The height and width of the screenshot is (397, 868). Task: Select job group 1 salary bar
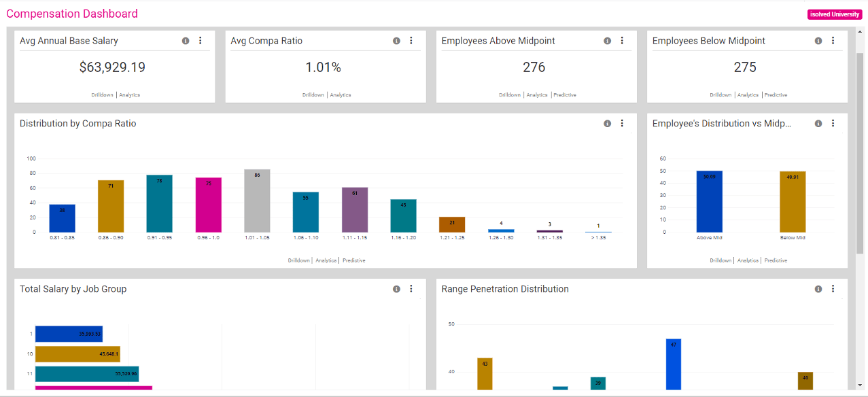[69, 334]
